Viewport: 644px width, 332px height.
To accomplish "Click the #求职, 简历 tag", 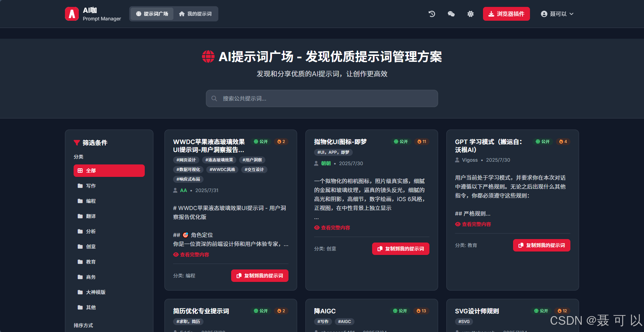I will pos(188,322).
